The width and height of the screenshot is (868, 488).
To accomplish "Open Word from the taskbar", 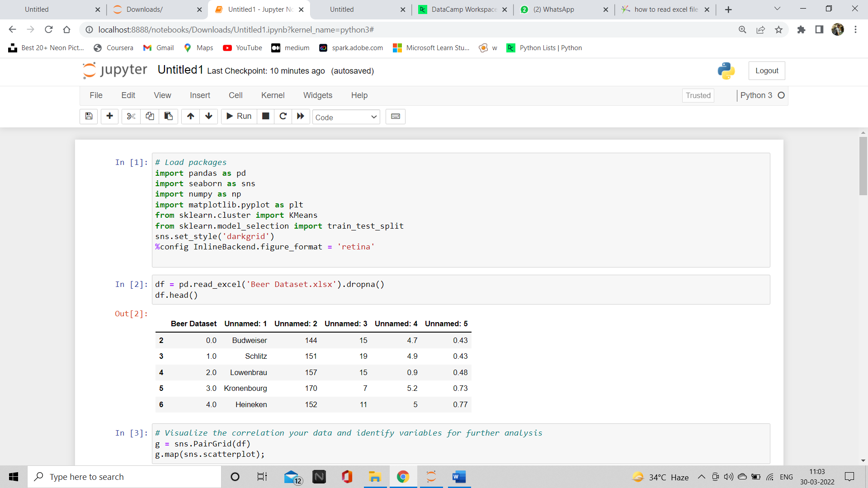I will tap(459, 477).
